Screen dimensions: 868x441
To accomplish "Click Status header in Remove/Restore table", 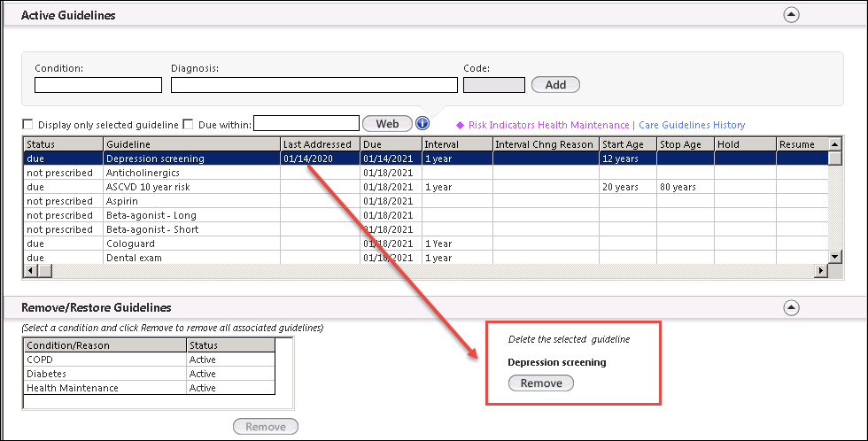I will [231, 345].
